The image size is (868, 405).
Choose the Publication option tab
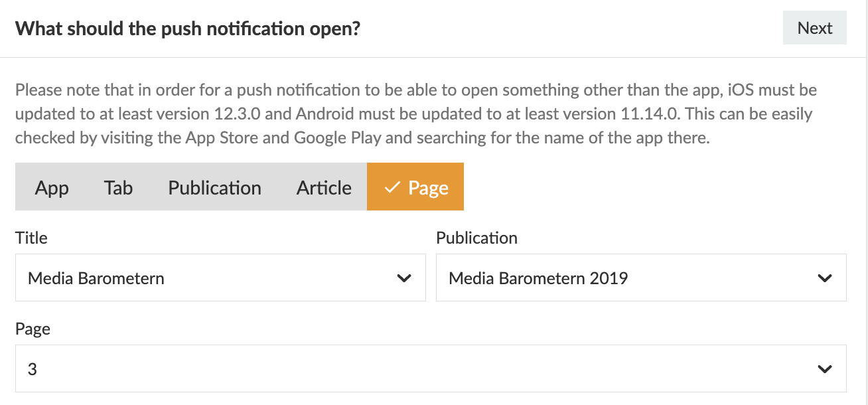click(x=214, y=188)
